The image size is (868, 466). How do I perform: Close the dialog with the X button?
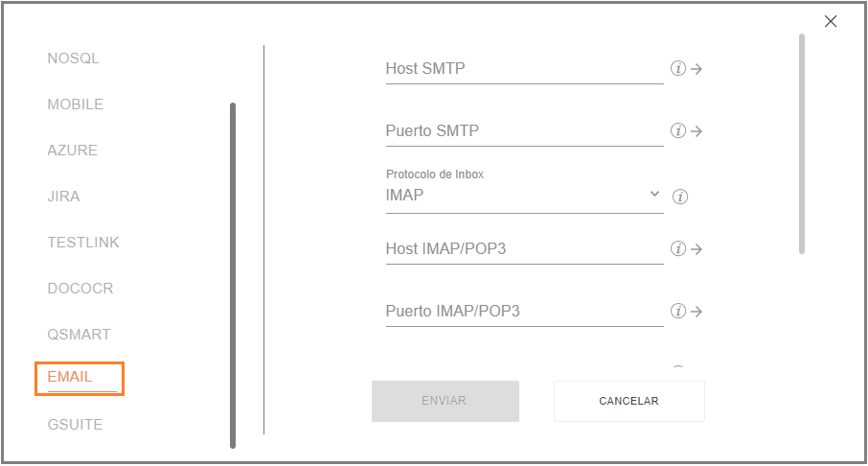pos(831,21)
